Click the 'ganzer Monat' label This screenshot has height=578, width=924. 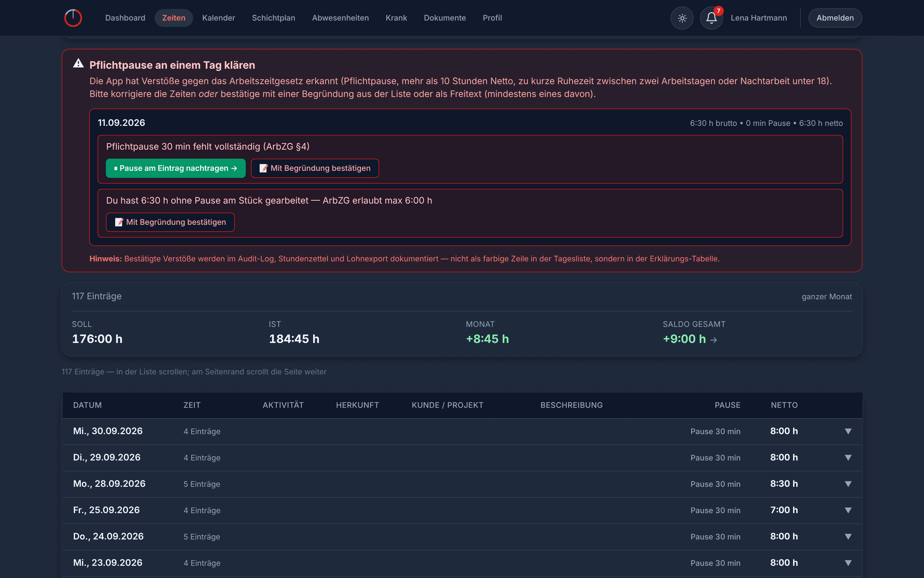click(827, 297)
